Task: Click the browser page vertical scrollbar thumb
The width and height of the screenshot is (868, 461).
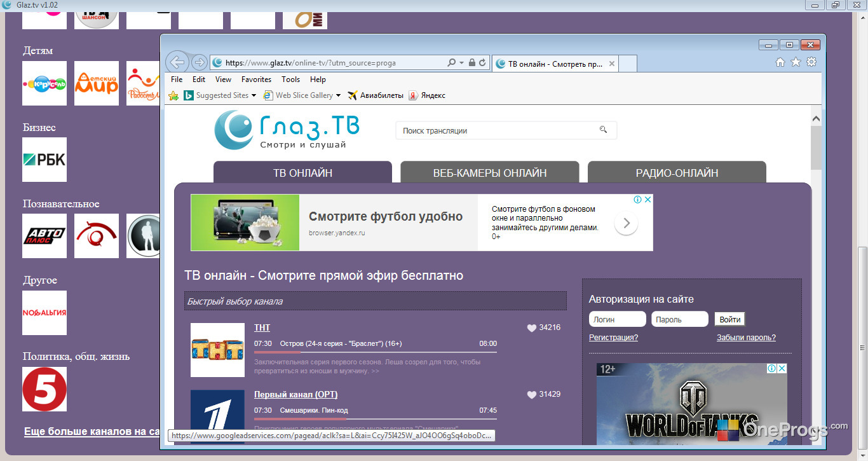Action: pyautogui.click(x=816, y=148)
